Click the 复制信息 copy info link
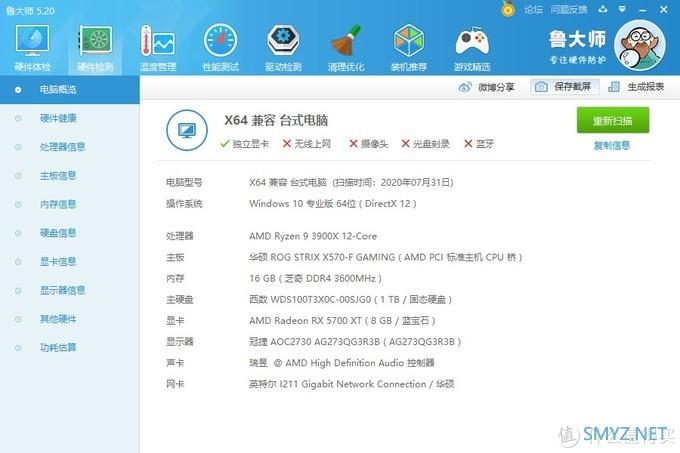Screen dimensions: 680x453 [612, 146]
